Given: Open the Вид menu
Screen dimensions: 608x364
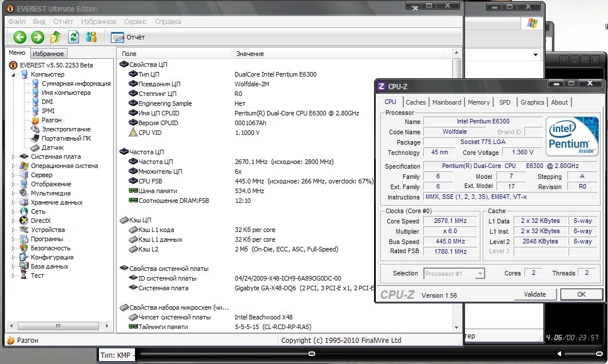Looking at the screenshot, I should coord(39,21).
